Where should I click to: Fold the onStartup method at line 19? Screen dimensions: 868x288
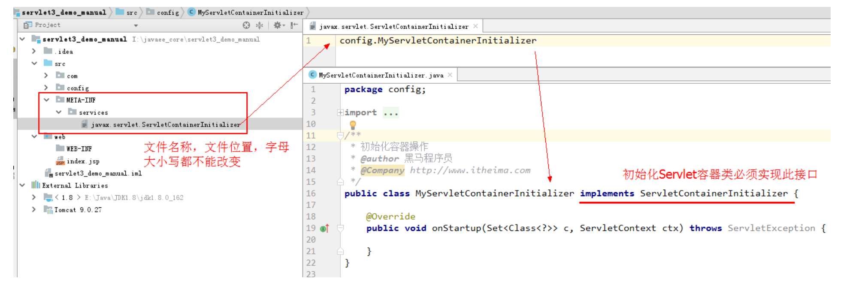click(x=340, y=228)
